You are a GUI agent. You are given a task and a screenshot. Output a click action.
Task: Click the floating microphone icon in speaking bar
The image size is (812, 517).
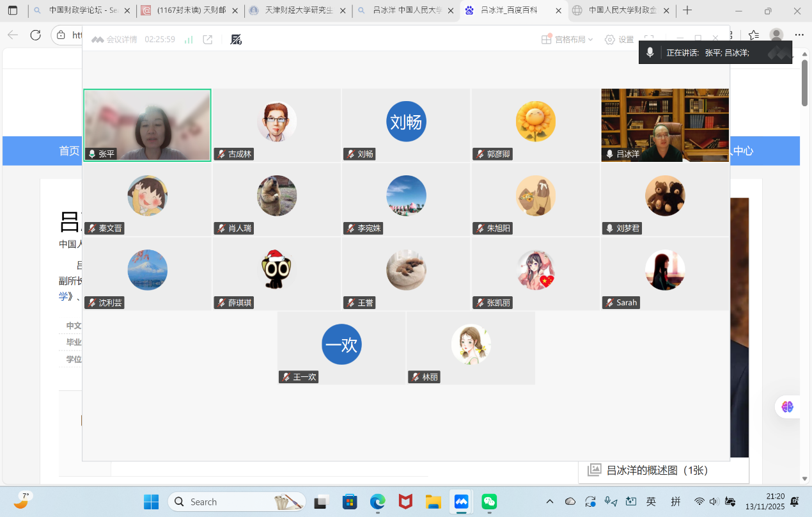coord(650,52)
